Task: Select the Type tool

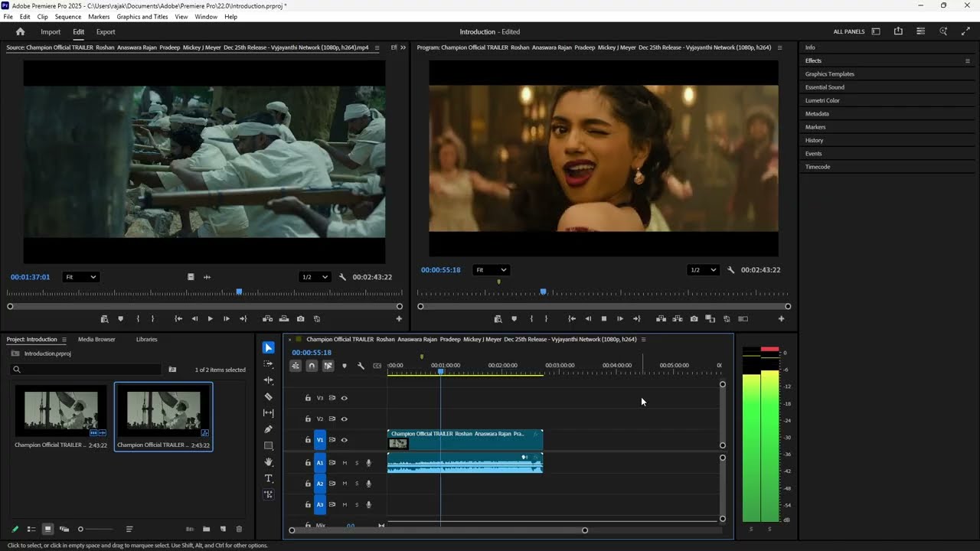Action: point(269,478)
